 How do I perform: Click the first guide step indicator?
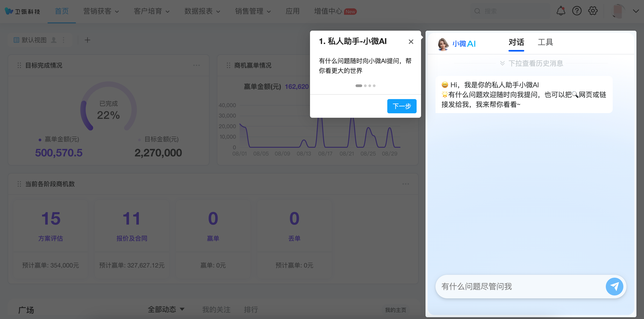point(359,86)
